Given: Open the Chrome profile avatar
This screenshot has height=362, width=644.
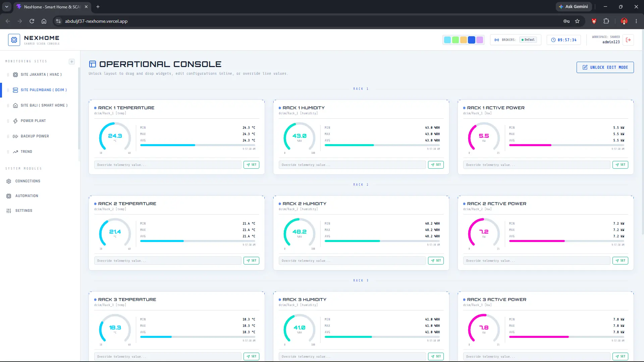Looking at the screenshot, I should click(x=624, y=21).
